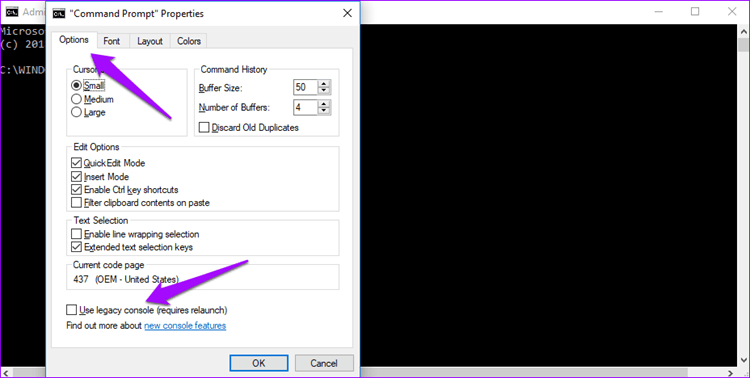Maximize the Command Prompt window

695,11
